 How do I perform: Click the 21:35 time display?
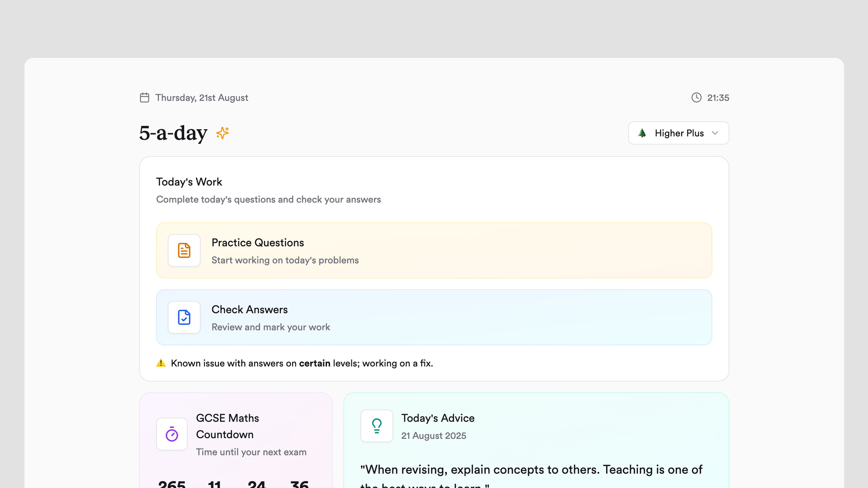pos(718,98)
